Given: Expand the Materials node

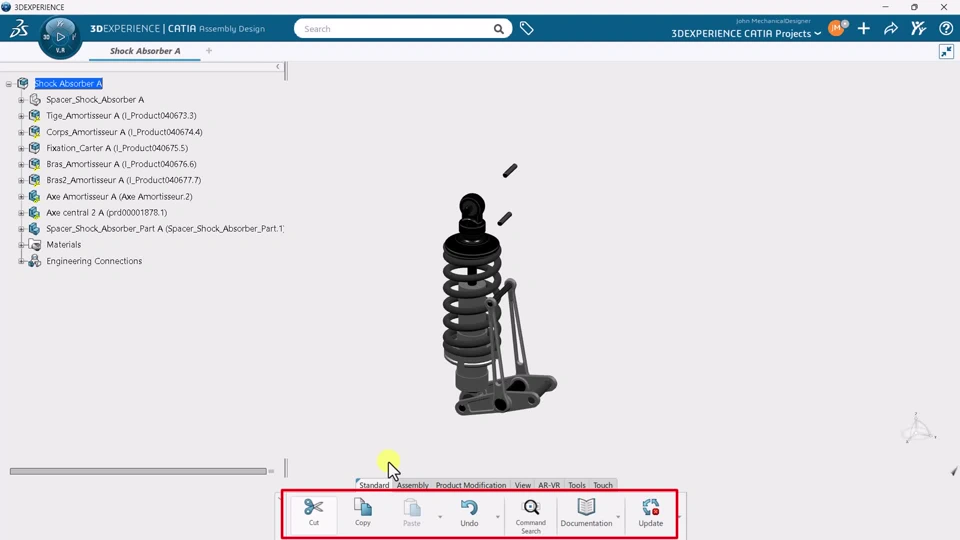Looking at the screenshot, I should pos(21,245).
